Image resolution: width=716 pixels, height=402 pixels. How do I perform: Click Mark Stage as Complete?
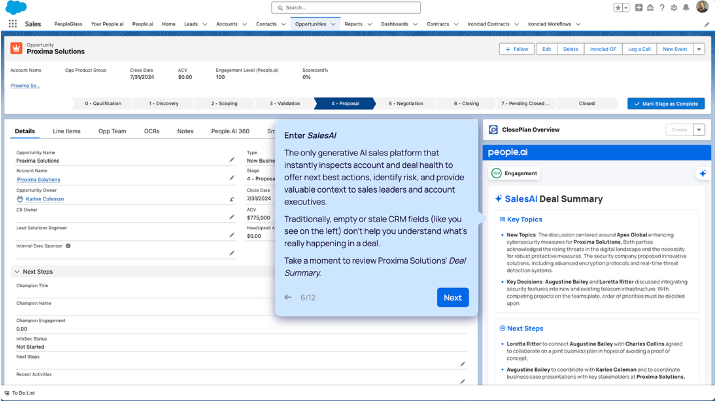coord(666,104)
